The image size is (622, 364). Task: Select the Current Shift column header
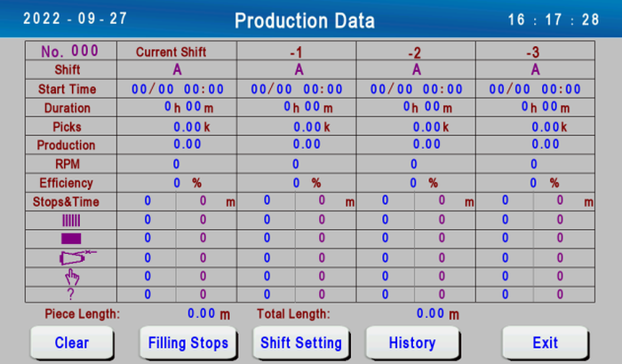click(171, 52)
